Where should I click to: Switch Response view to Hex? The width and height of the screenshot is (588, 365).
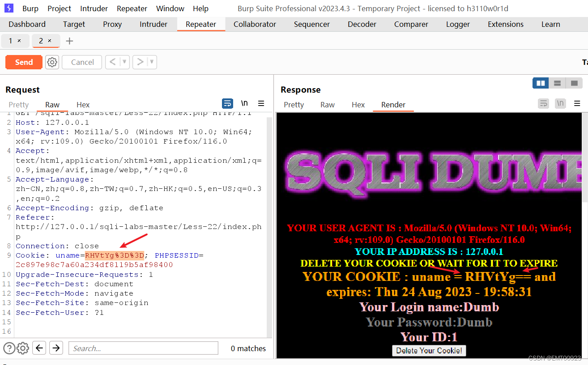[358, 105]
